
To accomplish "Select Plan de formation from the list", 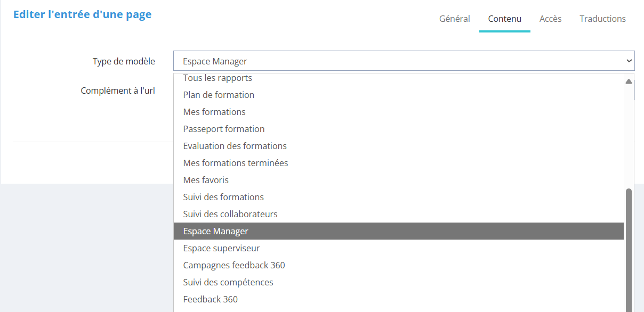I will pos(219,95).
